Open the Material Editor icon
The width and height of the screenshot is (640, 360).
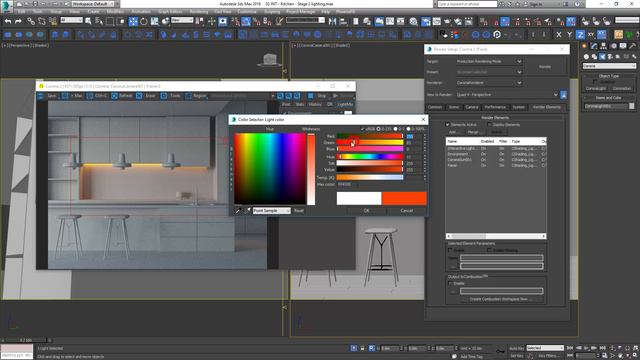click(x=413, y=21)
